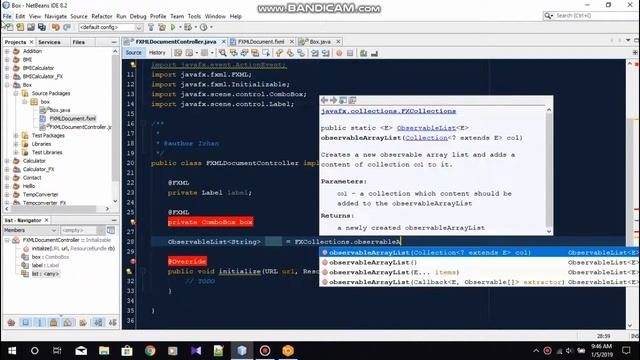Choose the observableArrayList() no-argument completion

tap(479, 262)
